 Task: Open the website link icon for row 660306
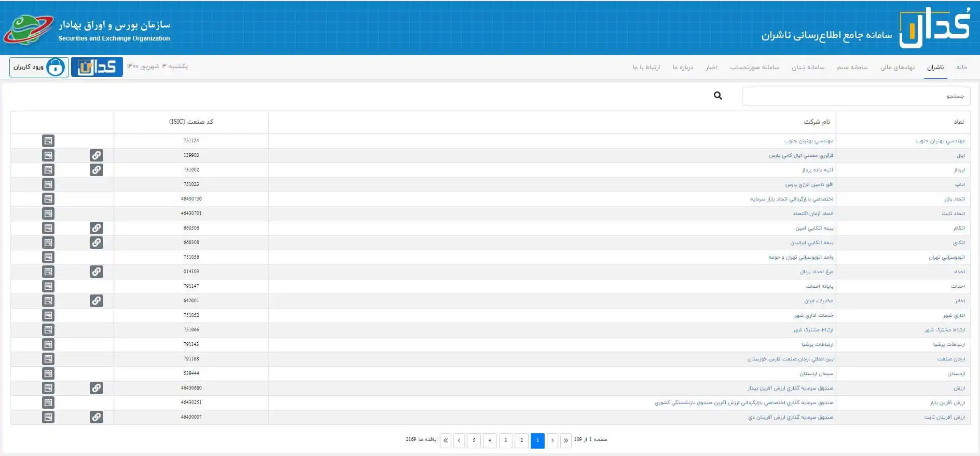pos(96,228)
